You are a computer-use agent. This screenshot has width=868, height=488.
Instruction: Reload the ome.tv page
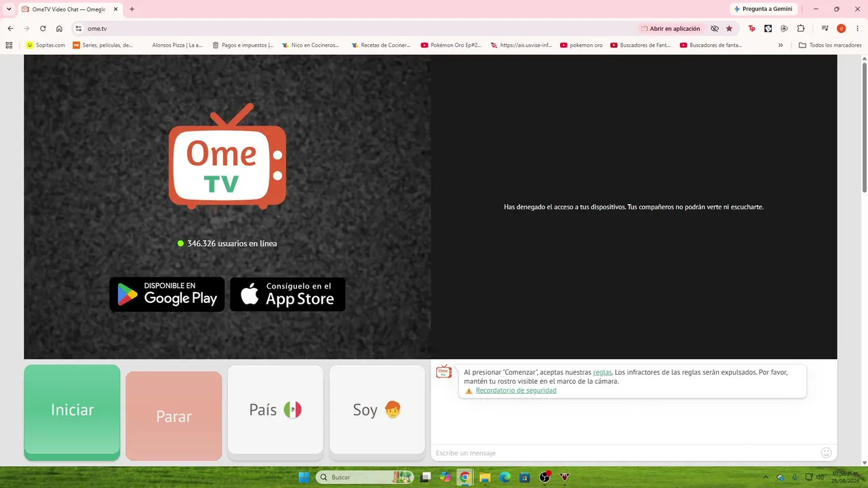pos(43,28)
